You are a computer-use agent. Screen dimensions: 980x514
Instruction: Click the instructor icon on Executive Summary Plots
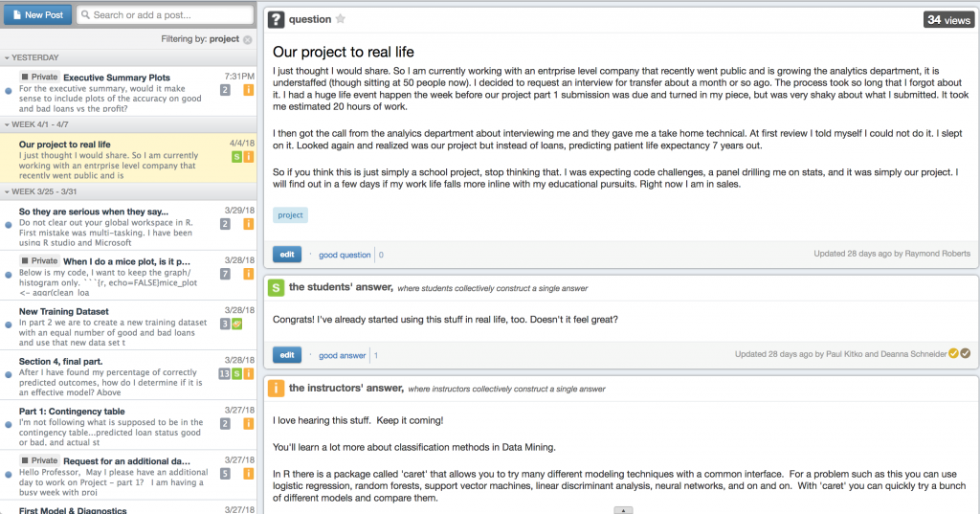248,90
